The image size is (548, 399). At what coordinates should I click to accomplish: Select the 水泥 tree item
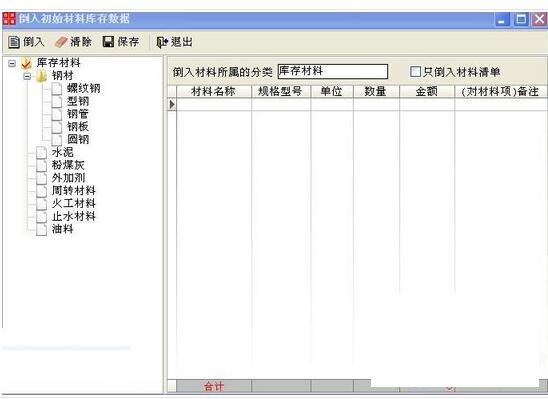(63, 152)
